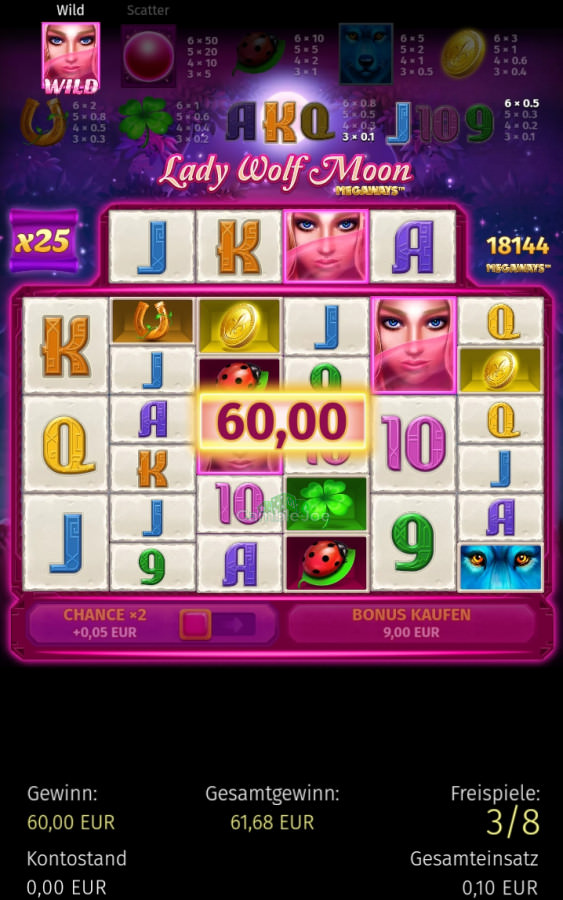Tap the dark wolf paytable icon
This screenshot has width=563, height=900.
click(366, 54)
